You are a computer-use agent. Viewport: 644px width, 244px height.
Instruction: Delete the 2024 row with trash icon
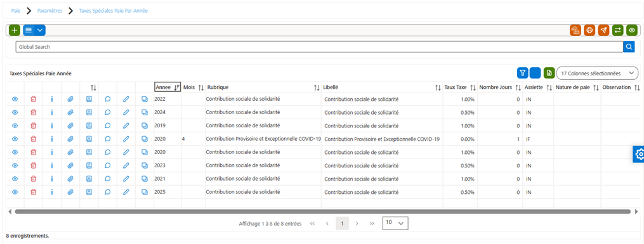pyautogui.click(x=34, y=112)
